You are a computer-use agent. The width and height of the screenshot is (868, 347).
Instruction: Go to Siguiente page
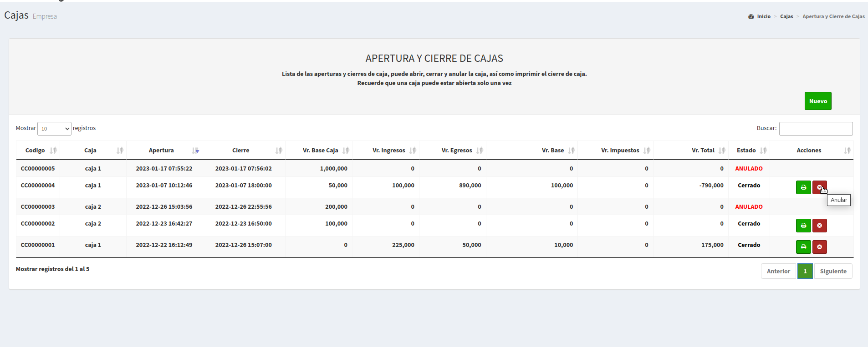[833, 271]
